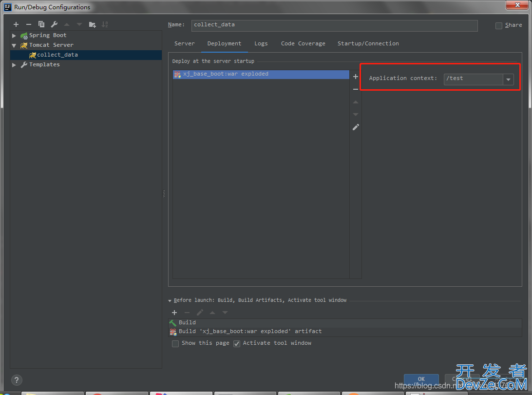Screen dimensions: 532x395
Task: Click Spring Boot label in tree
Action: 48,35
